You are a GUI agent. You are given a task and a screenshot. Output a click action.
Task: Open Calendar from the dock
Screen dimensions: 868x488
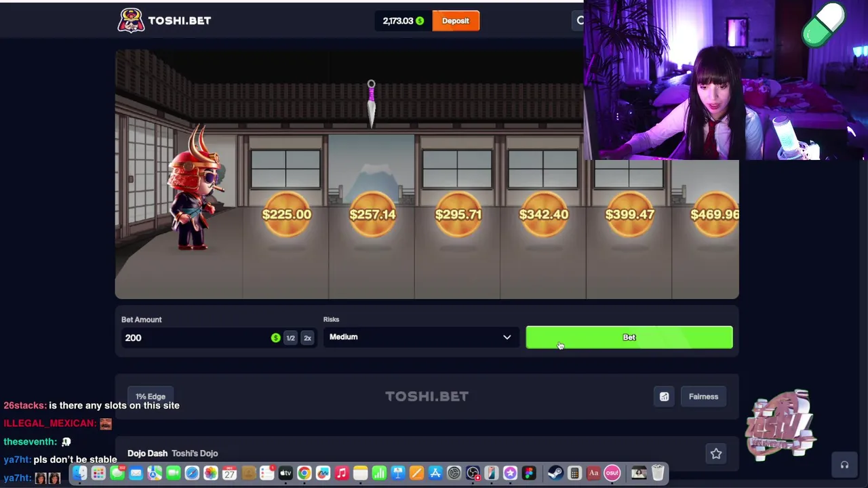[229, 473]
